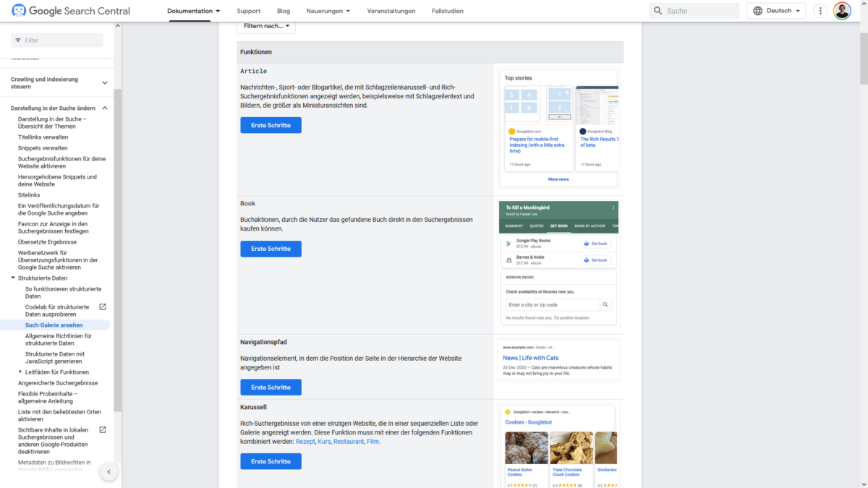868x488 pixels.
Task: Open the user profile avatar
Action: pos(842,11)
